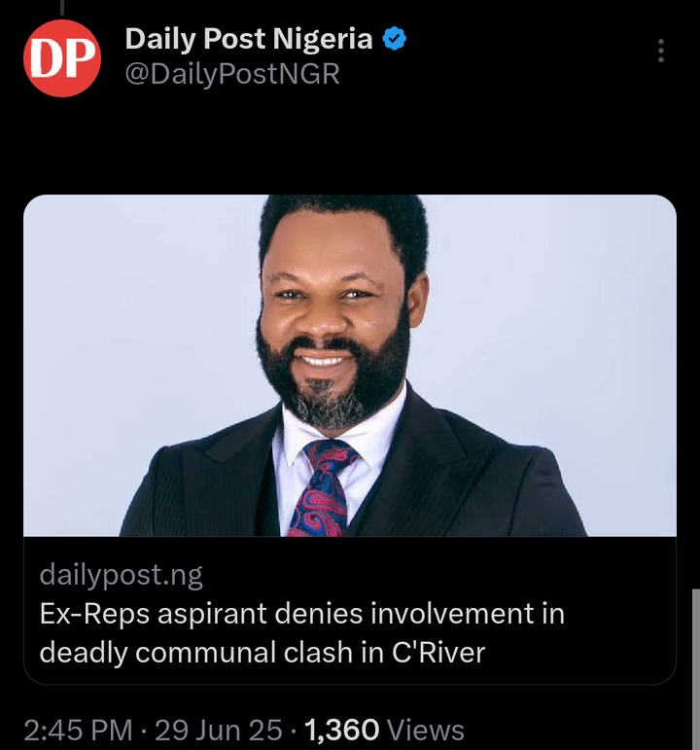
Task: Click the thread connector line above avatar
Action: (62, 8)
